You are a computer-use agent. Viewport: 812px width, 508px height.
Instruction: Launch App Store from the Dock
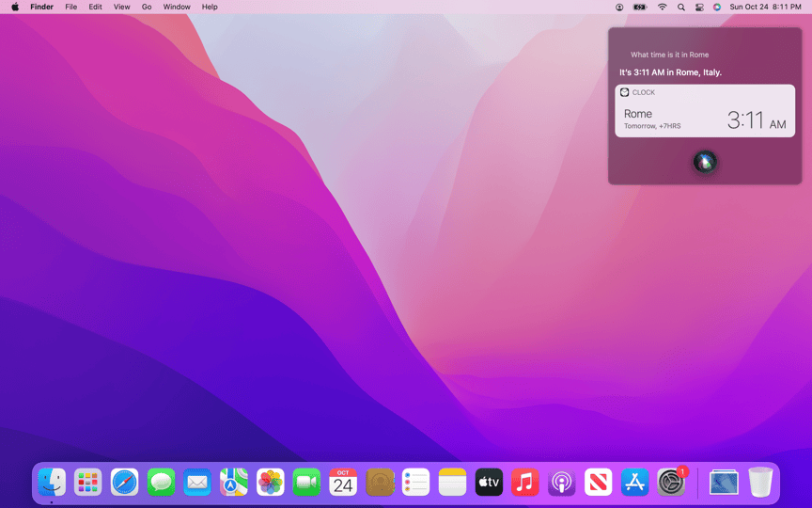tap(634, 482)
